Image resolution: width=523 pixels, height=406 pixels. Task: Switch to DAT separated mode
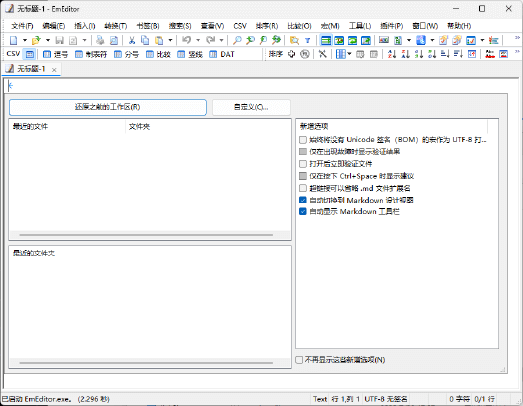[x=221, y=54]
